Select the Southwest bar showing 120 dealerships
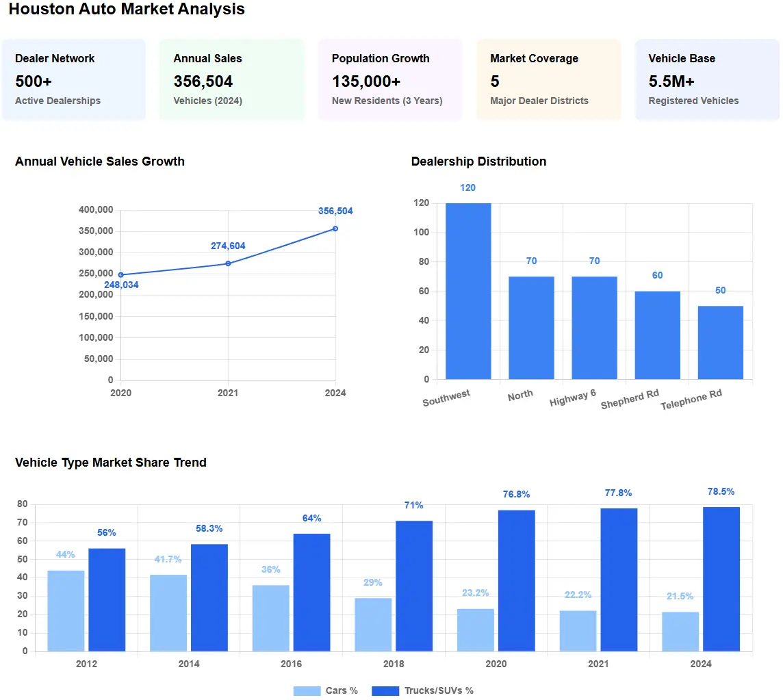Image resolution: width=783 pixels, height=700 pixels. pyautogui.click(x=468, y=291)
